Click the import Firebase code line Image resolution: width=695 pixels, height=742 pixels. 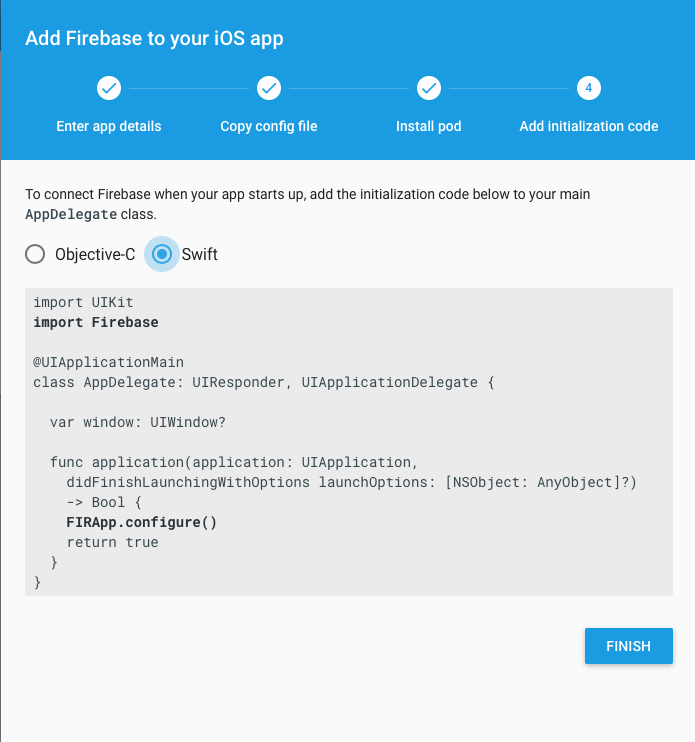tap(96, 322)
